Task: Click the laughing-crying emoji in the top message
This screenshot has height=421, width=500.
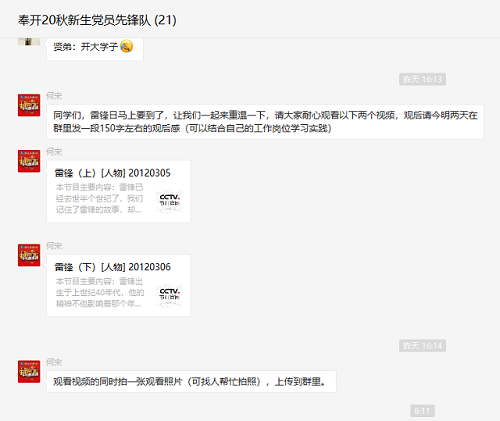Action: (x=126, y=46)
